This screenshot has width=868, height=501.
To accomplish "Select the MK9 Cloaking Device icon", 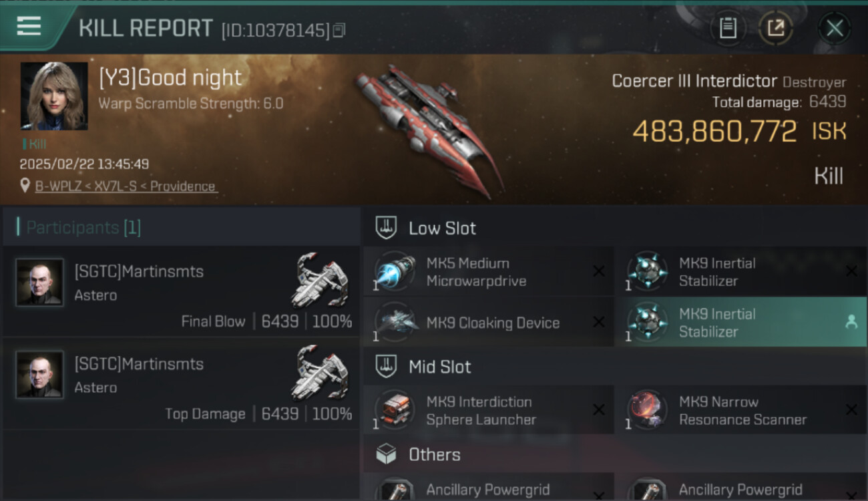I will 395,323.
